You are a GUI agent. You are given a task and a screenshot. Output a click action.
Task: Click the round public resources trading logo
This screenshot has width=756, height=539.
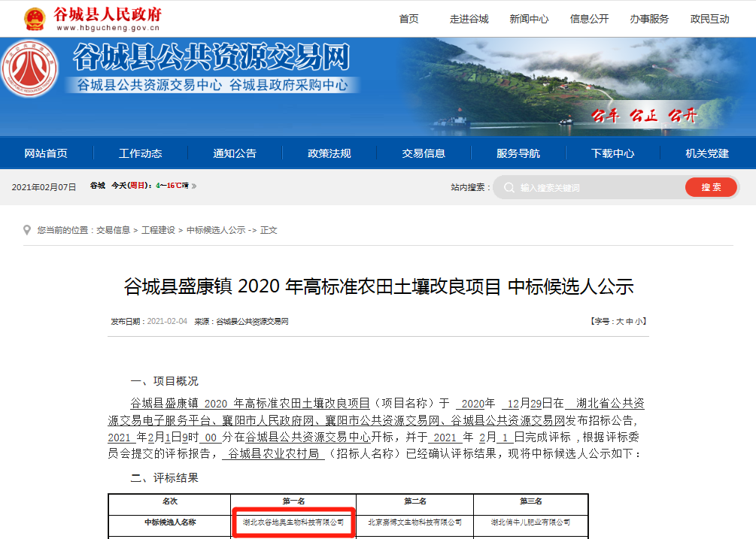coord(29,68)
